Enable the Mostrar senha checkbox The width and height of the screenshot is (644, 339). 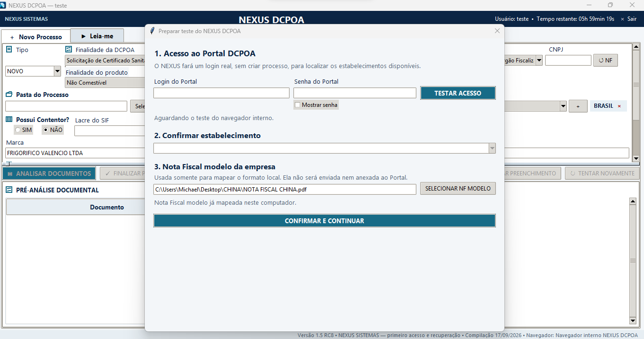(298, 105)
